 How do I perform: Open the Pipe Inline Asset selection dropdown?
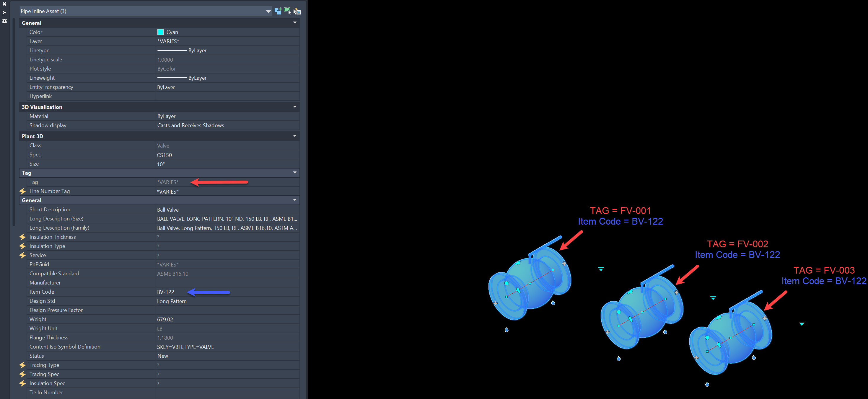pyautogui.click(x=268, y=11)
